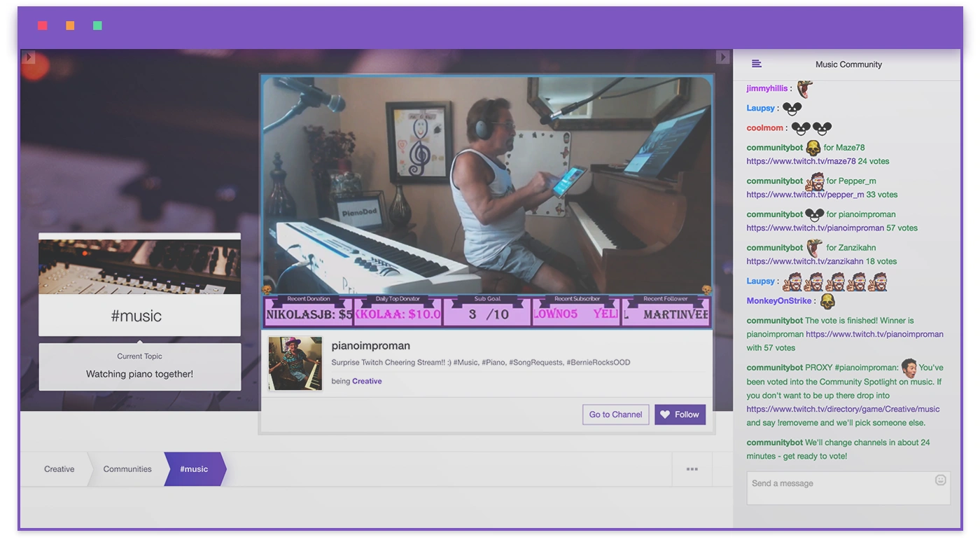Click the emote next to jimmyhillis

tap(804, 89)
